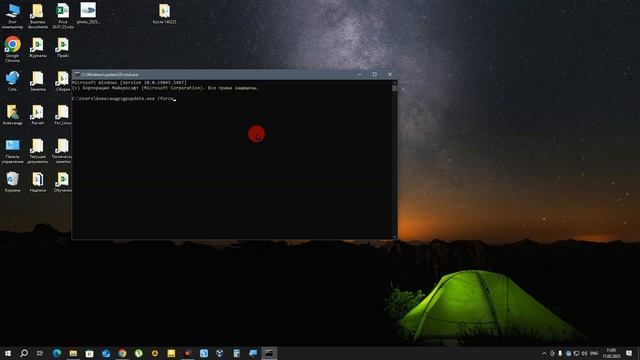
Task: Open the Action Center notifications
Action: pyautogui.click(x=629, y=353)
